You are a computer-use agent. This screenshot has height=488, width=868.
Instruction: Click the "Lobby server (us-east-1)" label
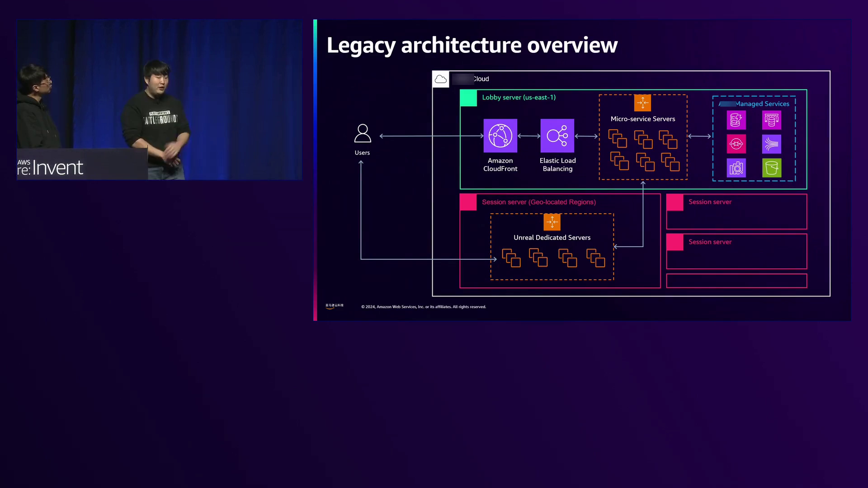tap(519, 97)
